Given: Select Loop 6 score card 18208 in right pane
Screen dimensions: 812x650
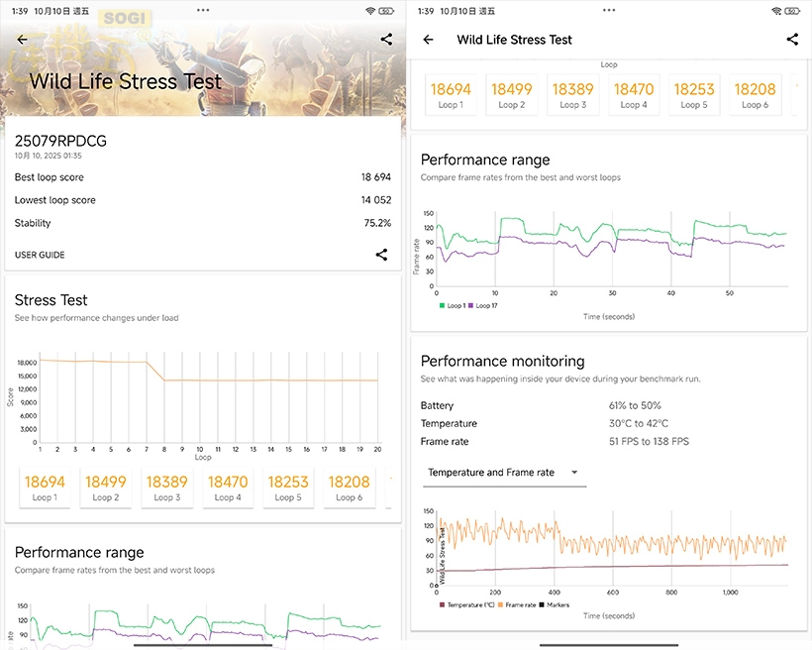Looking at the screenshot, I should (x=755, y=95).
